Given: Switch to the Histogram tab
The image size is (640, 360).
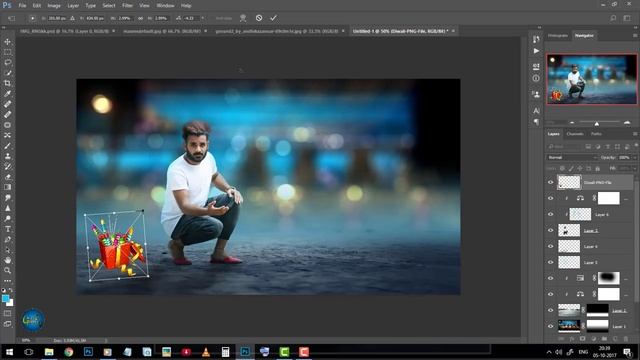Looking at the screenshot, I should pyautogui.click(x=558, y=36).
